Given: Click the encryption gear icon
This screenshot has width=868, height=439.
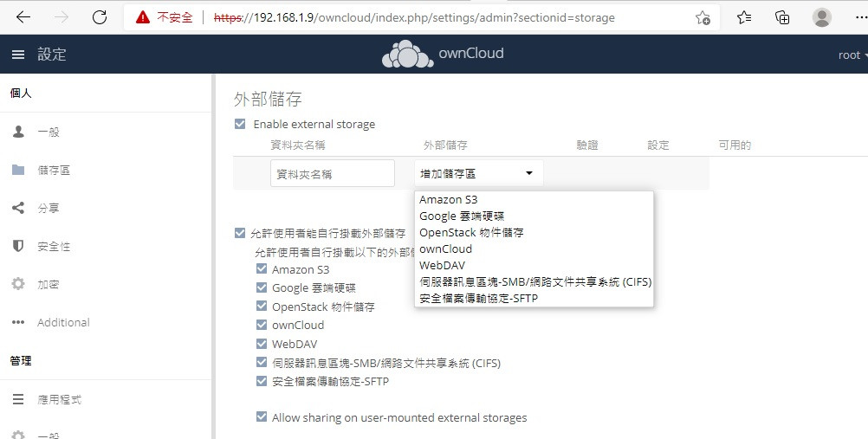Looking at the screenshot, I should pos(18,284).
